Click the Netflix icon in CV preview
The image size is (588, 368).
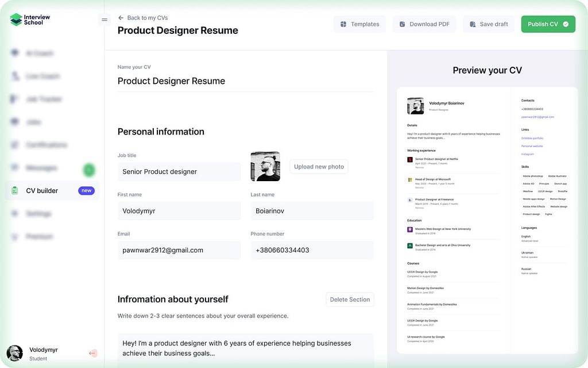(410, 159)
